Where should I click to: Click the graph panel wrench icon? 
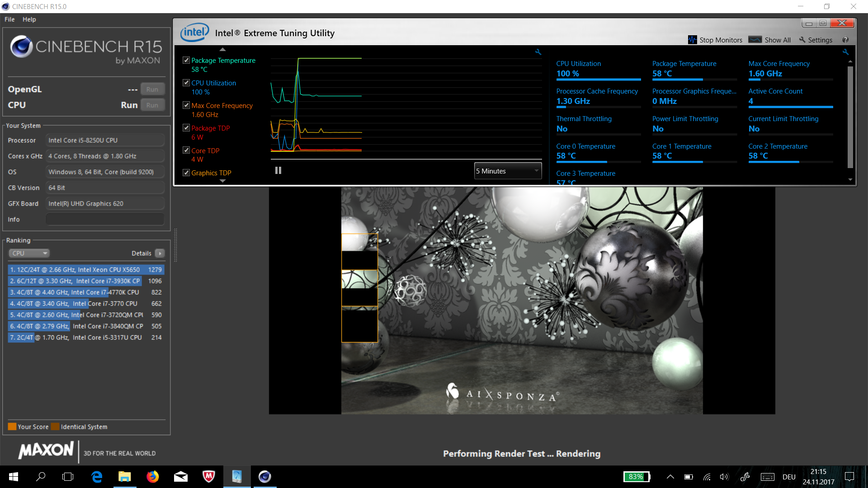538,52
